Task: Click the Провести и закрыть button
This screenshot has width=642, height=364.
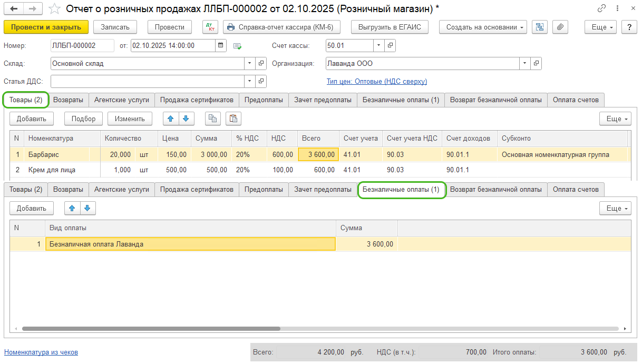Action: (46, 27)
